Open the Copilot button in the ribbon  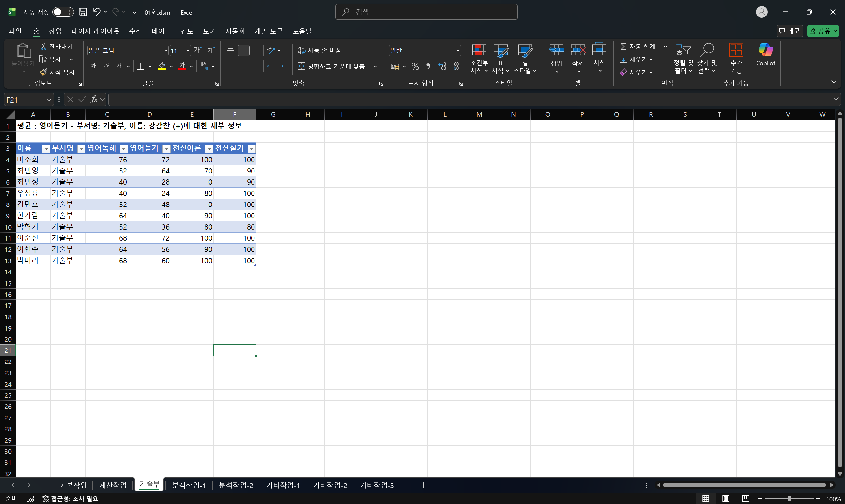[765, 54]
